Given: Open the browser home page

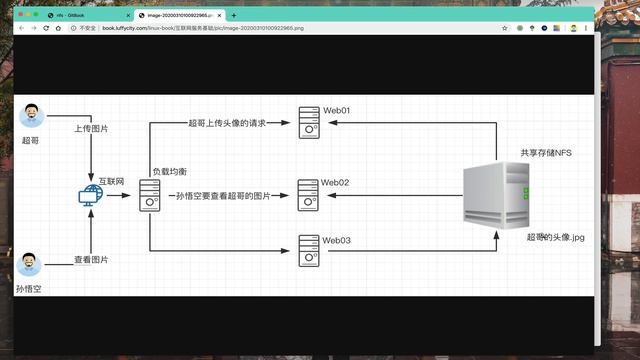Looking at the screenshot, I should tap(58, 28).
